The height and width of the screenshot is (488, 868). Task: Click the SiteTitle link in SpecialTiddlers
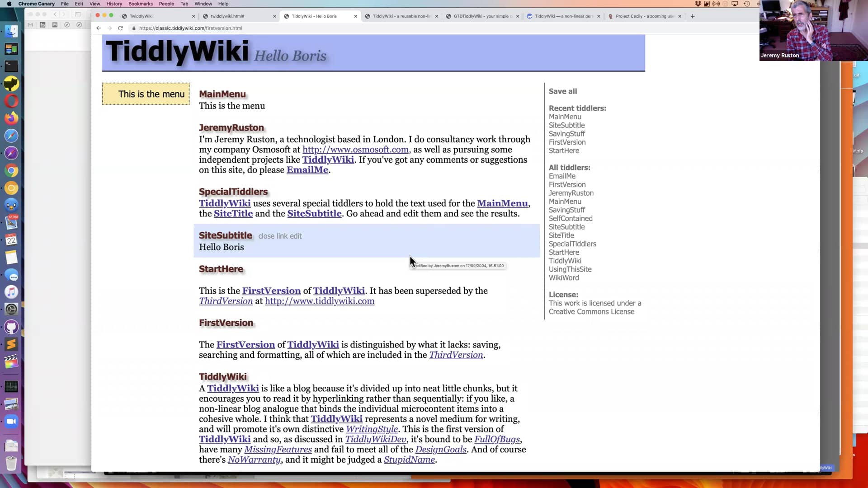[x=233, y=214]
